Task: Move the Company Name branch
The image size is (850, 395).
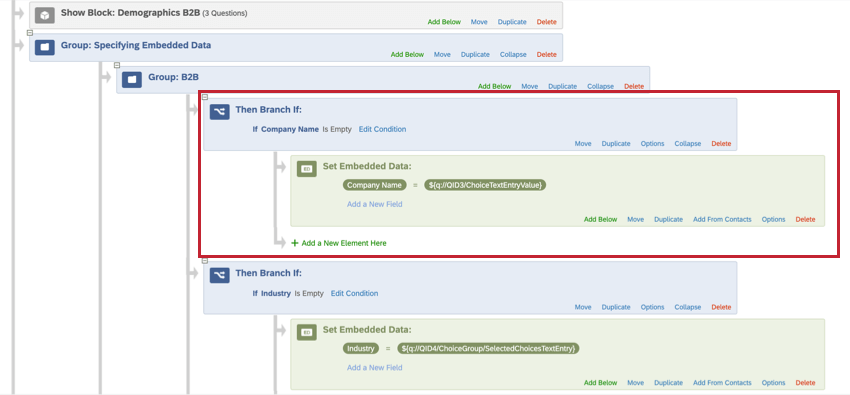Action: pos(583,144)
